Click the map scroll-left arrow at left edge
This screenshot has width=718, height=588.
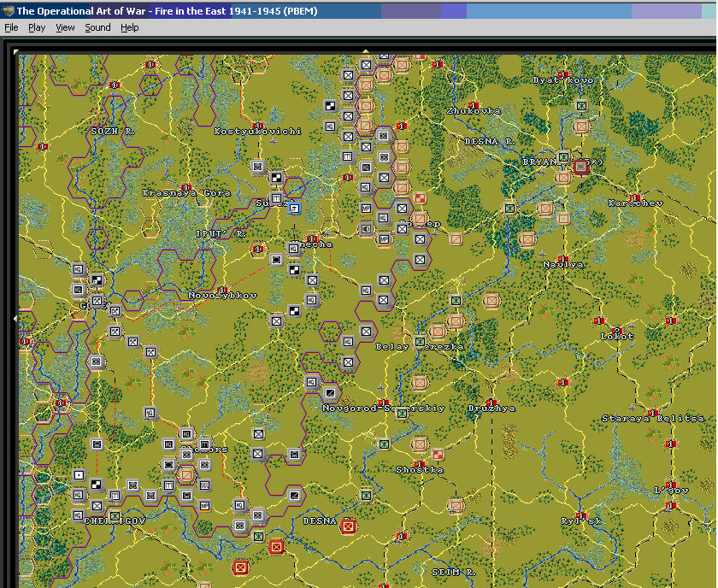point(16,318)
